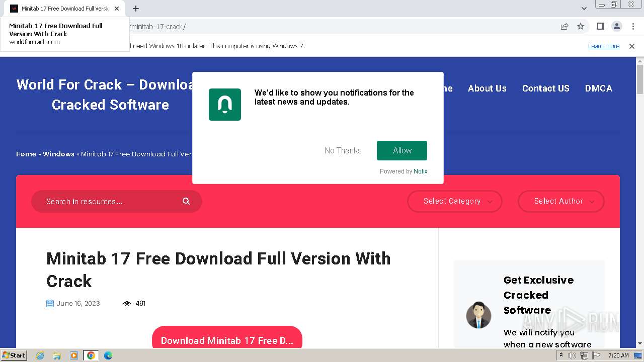
Task: Click the search magnifier icon
Action: tap(186, 201)
